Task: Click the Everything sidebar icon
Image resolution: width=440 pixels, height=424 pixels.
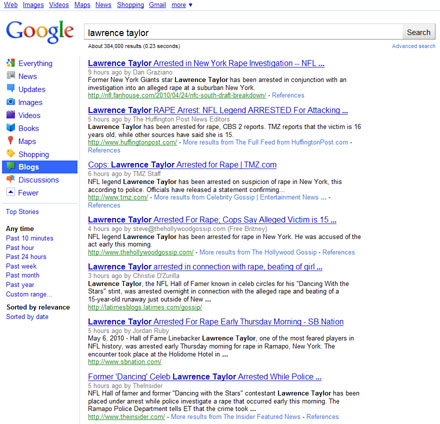Action: point(11,63)
